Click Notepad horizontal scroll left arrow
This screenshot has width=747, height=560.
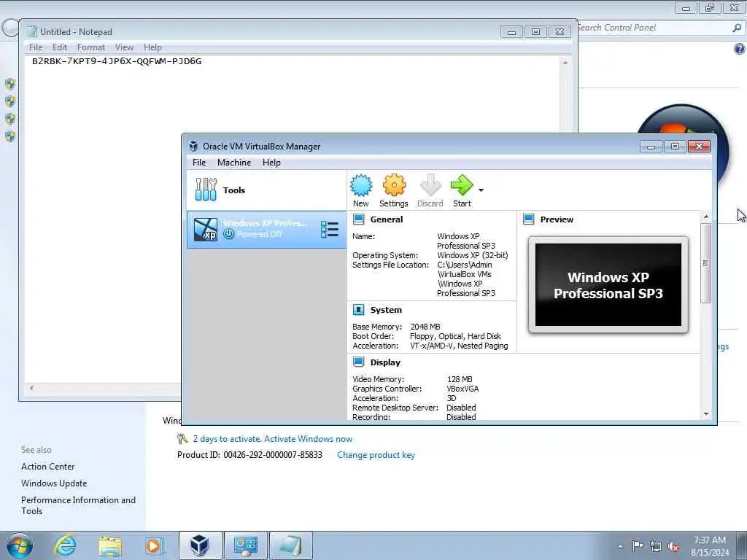point(31,388)
